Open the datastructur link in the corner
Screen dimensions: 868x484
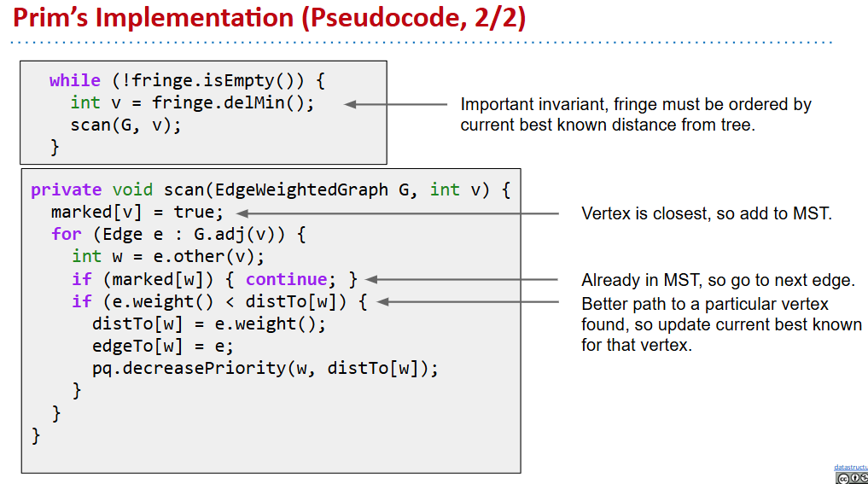coord(851,468)
